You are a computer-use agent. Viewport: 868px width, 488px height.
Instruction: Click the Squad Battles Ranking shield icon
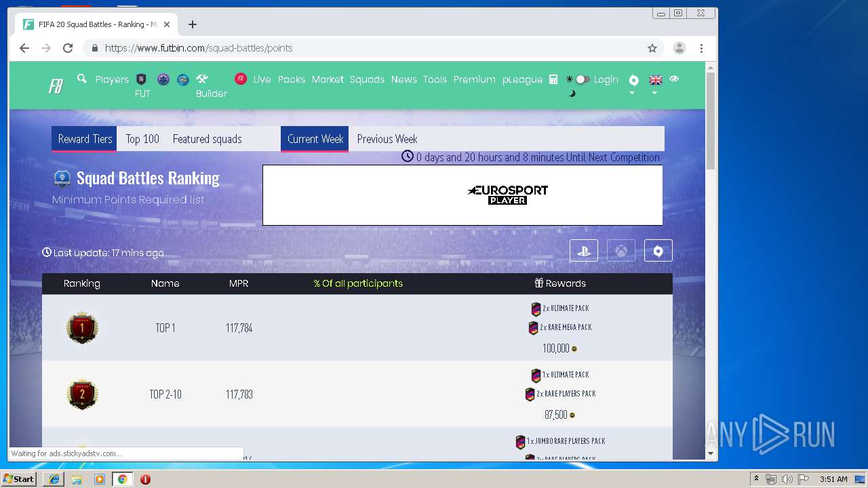(62, 178)
